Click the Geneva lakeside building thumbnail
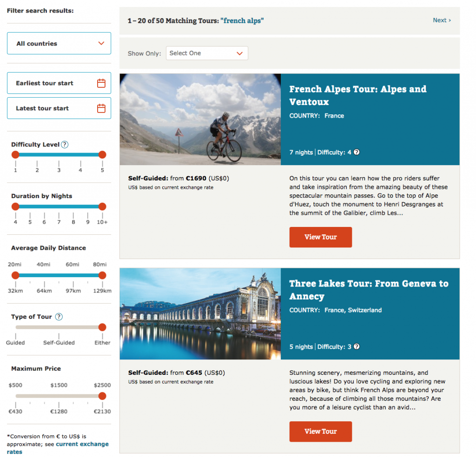 pos(200,313)
